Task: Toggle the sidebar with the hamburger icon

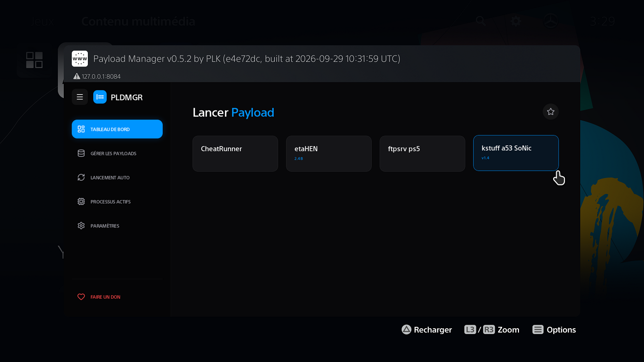Action: pos(80,97)
